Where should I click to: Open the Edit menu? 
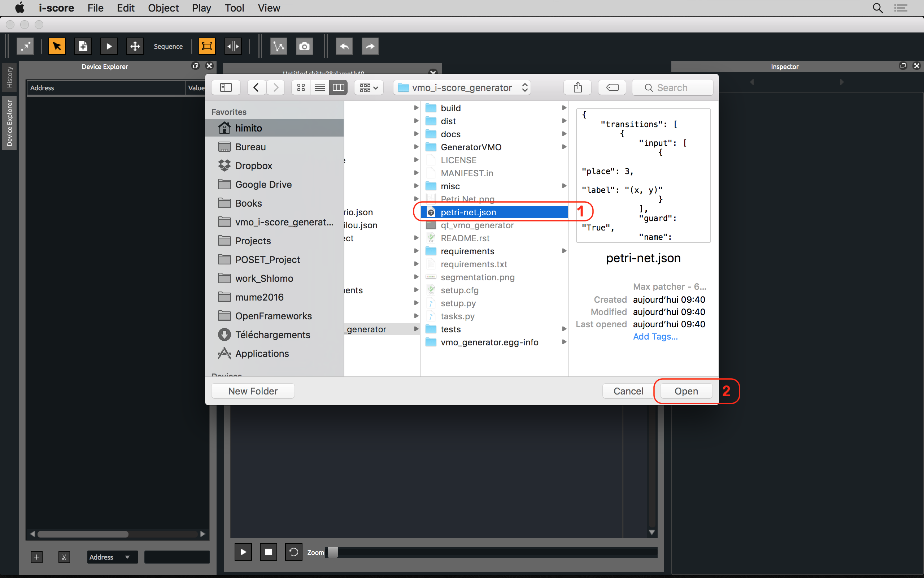[x=126, y=8]
